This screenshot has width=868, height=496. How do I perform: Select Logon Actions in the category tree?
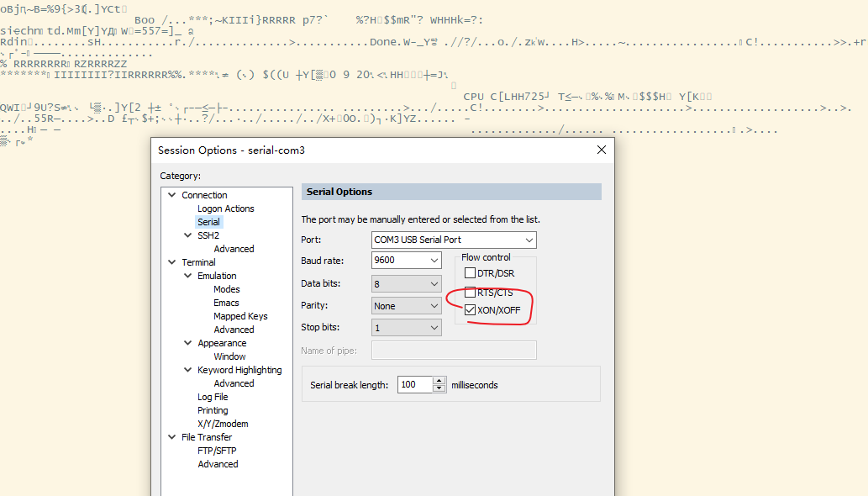(x=225, y=208)
